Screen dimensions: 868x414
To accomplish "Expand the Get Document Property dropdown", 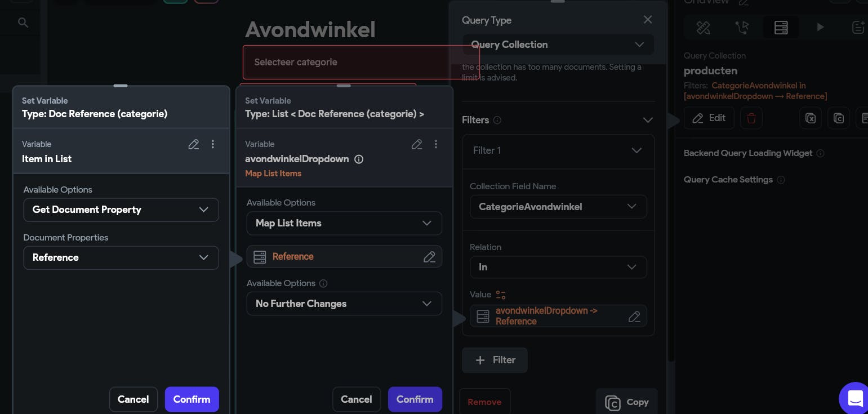I will pos(121,210).
